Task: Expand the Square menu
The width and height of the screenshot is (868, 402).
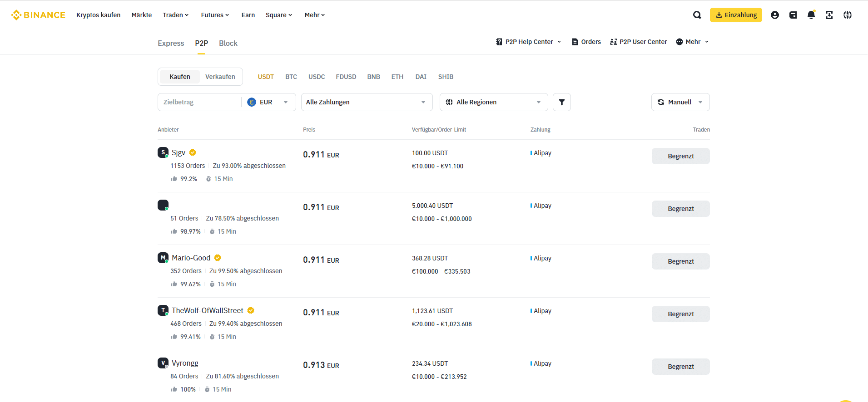Action: 279,15
